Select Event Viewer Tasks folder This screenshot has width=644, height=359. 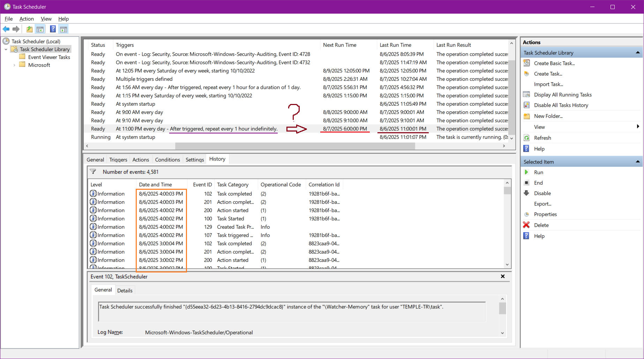(x=49, y=57)
